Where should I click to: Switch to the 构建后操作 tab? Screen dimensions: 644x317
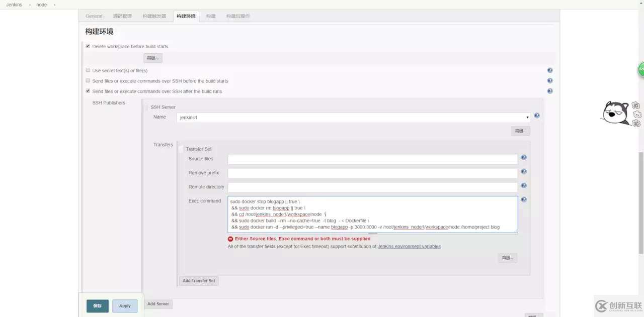click(238, 16)
